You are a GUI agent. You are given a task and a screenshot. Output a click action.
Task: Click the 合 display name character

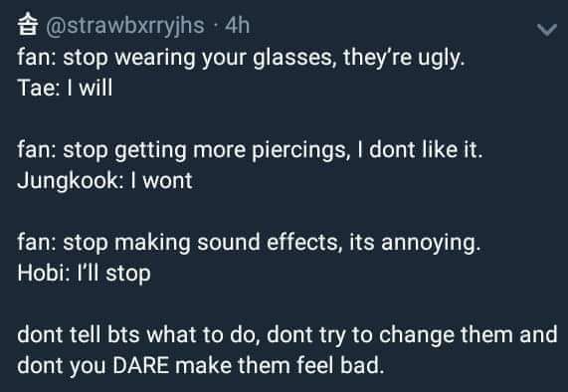click(x=28, y=24)
